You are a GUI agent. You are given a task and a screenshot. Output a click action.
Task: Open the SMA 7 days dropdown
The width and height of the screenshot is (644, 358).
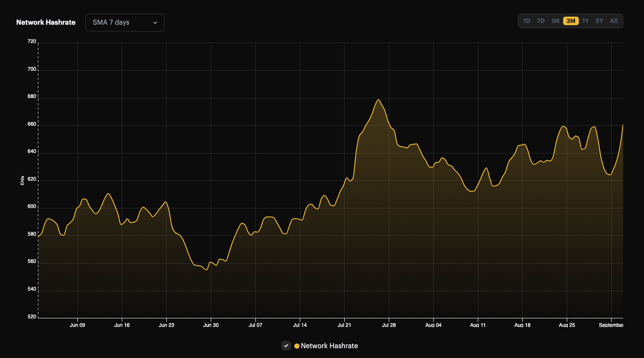125,23
